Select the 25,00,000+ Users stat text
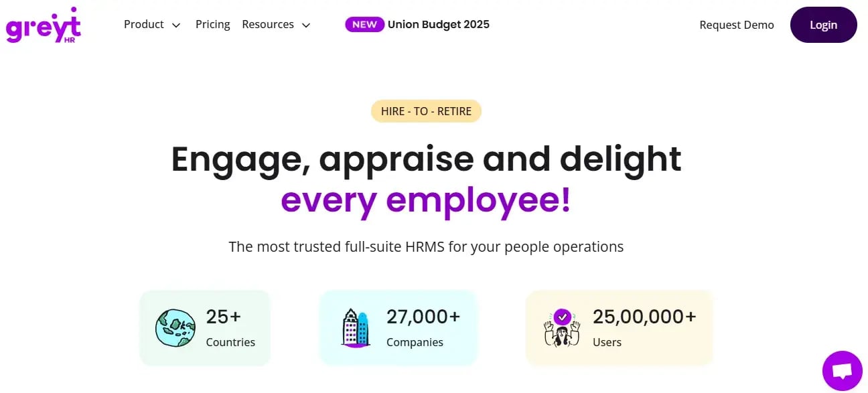Screen dimensions: 868x393 [x=644, y=328]
